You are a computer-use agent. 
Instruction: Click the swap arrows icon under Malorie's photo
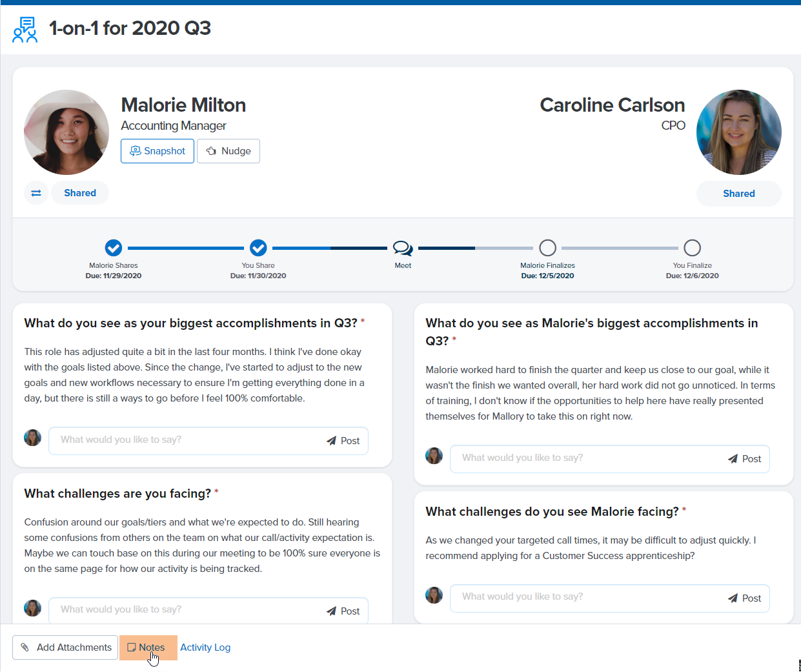[36, 193]
